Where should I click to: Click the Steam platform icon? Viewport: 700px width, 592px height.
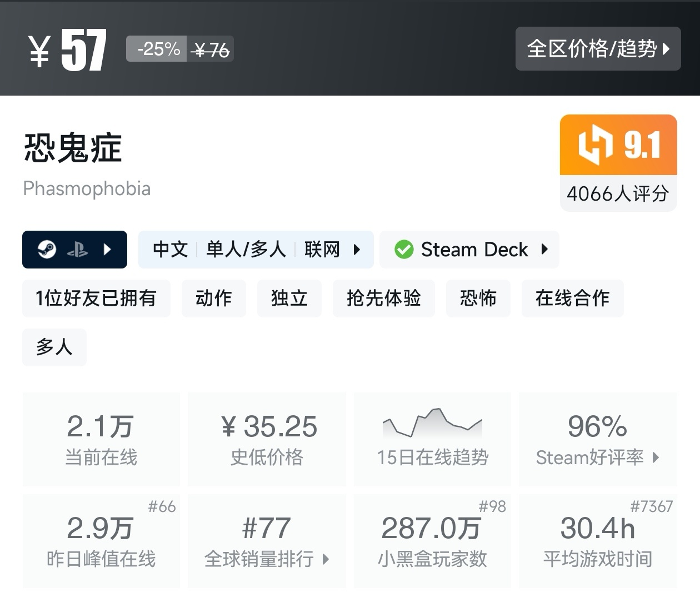pos(47,250)
